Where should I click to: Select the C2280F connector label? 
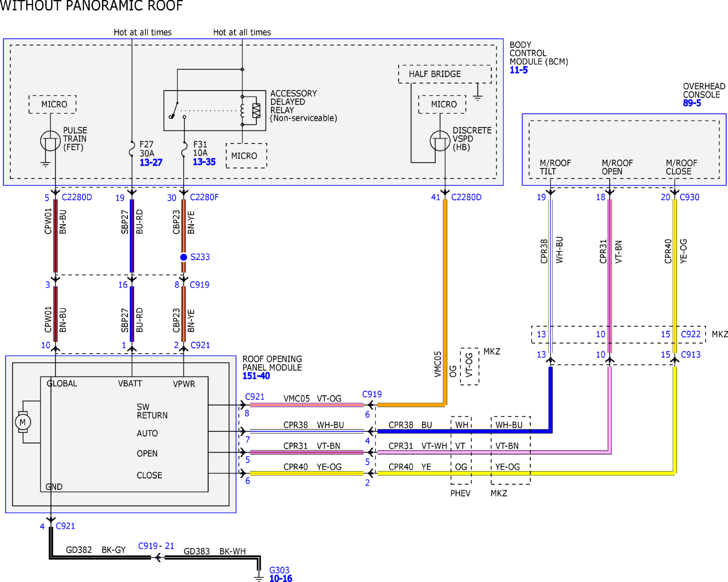(x=204, y=197)
